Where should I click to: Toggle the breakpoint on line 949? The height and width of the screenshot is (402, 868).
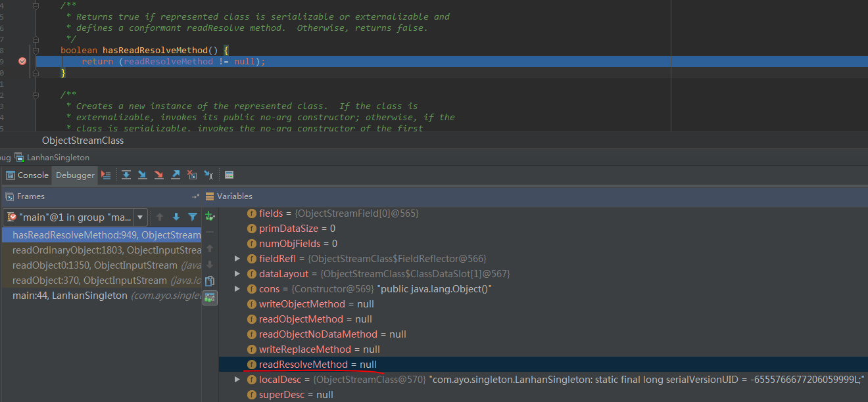22,61
